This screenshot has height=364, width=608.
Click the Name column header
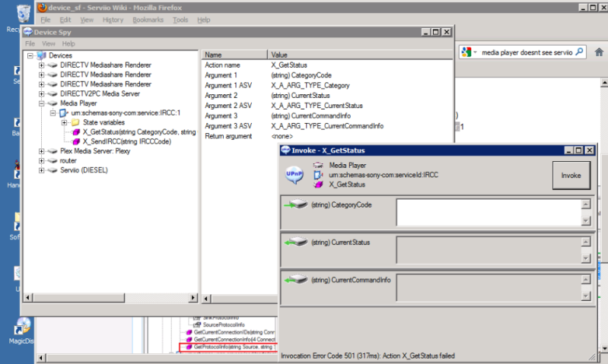[234, 55]
